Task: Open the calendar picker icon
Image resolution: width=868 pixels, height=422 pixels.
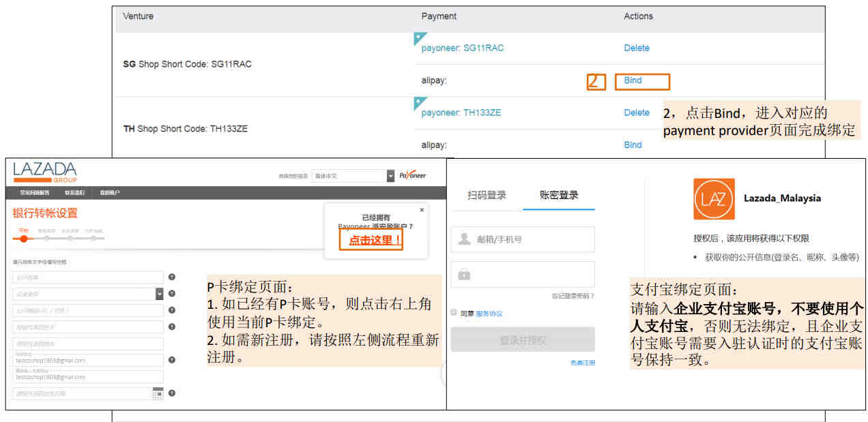Action: coord(158,393)
